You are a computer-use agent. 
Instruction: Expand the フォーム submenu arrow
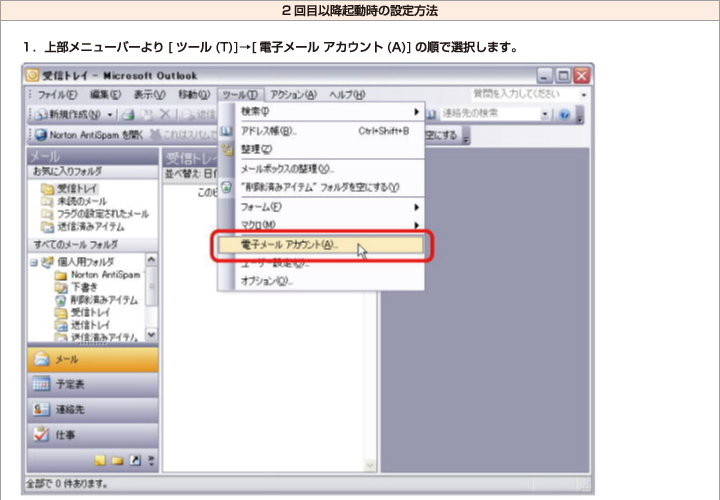pos(416,207)
